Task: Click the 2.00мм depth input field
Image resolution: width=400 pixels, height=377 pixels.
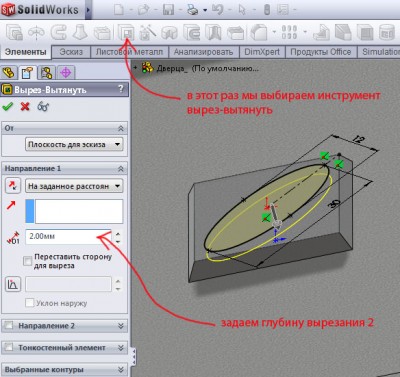Action: (68, 236)
